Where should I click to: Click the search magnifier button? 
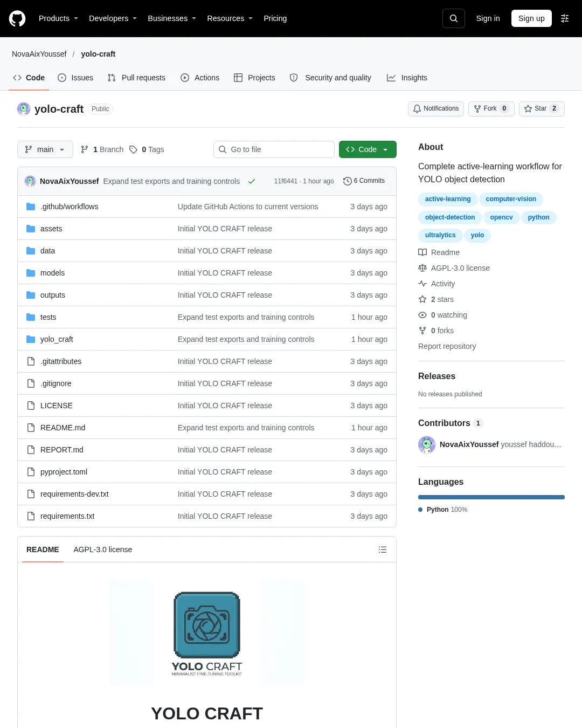click(454, 18)
